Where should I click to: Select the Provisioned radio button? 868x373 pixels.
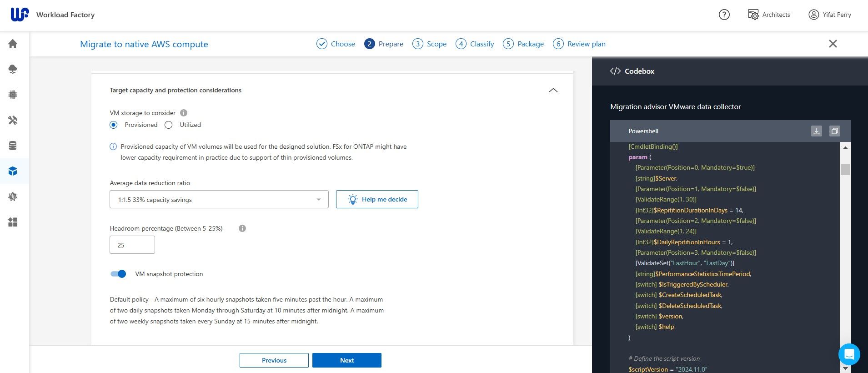pyautogui.click(x=114, y=125)
